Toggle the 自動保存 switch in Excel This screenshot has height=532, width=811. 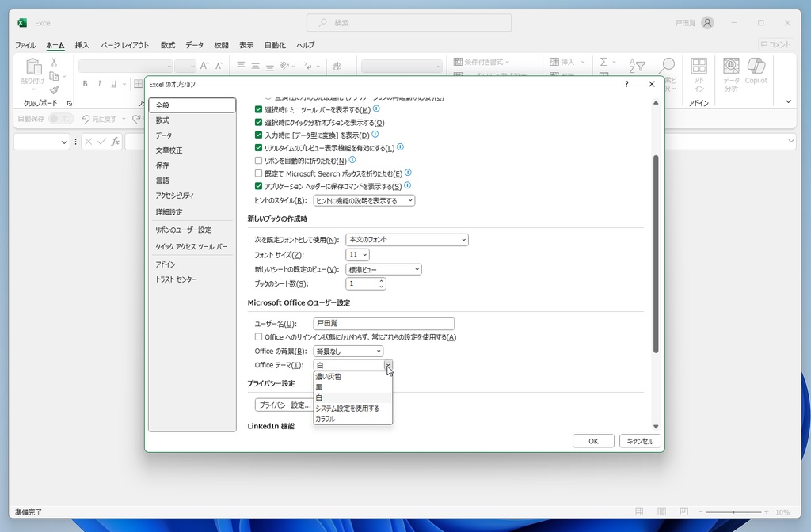[x=60, y=119]
